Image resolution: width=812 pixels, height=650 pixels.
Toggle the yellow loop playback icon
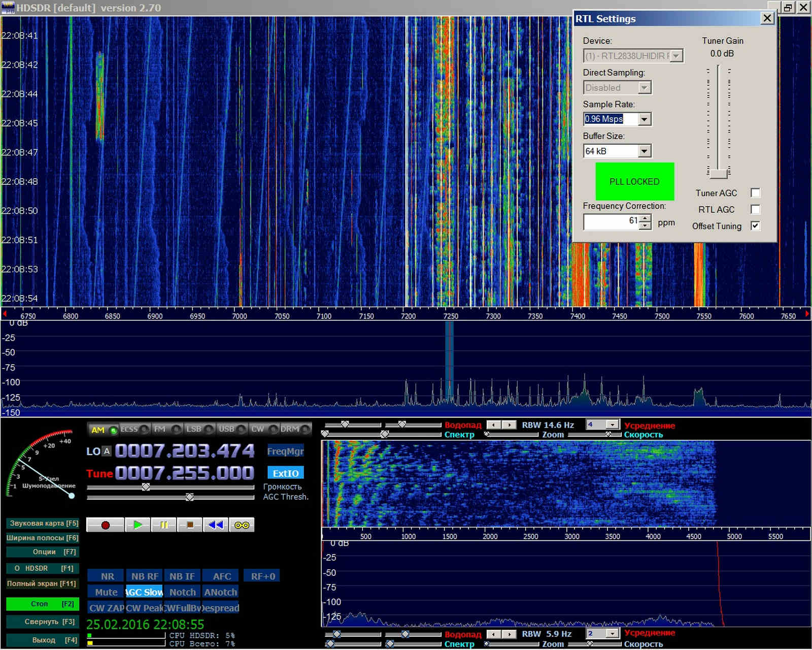[x=242, y=525]
